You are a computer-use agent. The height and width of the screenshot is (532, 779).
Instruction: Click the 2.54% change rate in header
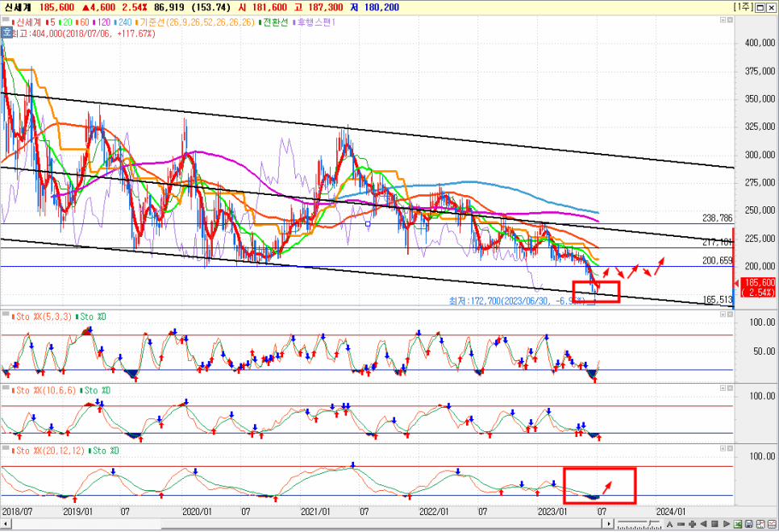135,7
